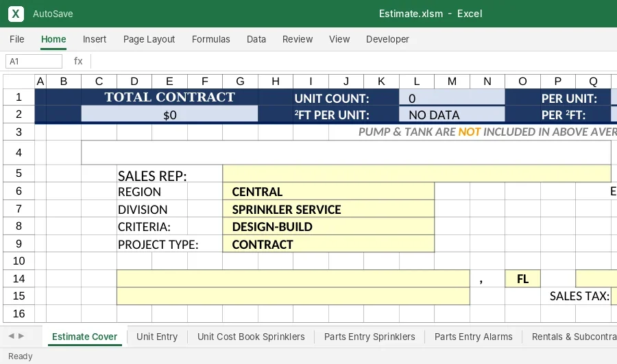Select column D header
Viewport: 617px width, 364px height.
134,82
